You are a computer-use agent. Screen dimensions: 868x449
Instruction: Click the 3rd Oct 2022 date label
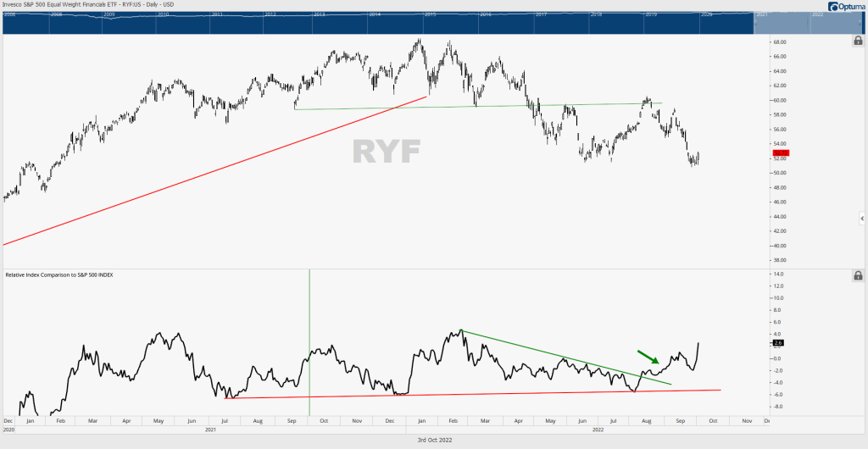coord(433,441)
